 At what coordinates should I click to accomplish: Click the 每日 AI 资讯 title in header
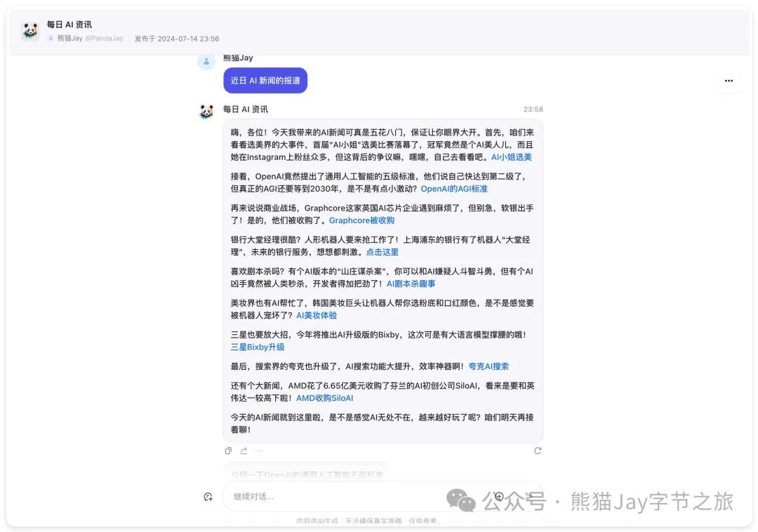click(x=69, y=25)
